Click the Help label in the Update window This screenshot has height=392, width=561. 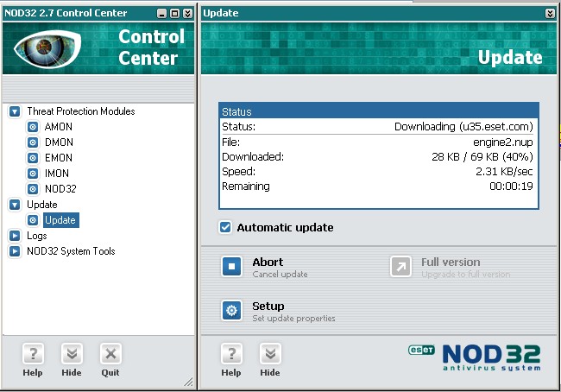pos(231,373)
